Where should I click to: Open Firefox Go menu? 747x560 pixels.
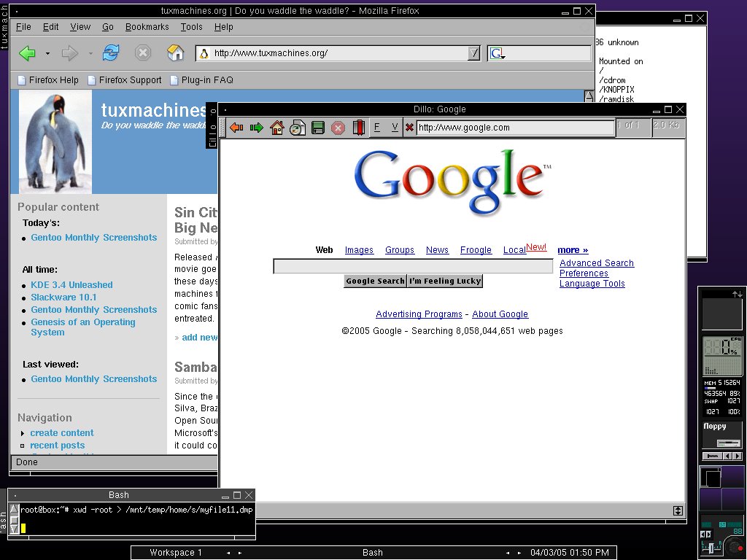click(108, 27)
